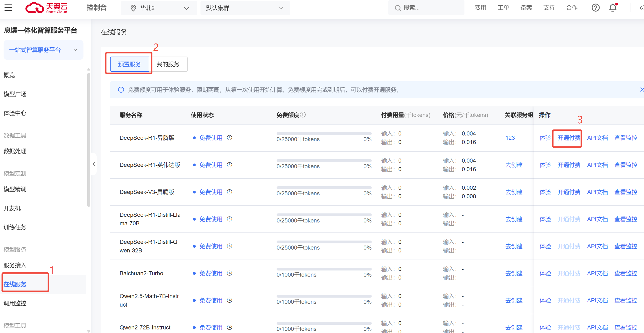Expand the 一站式智算服务平台 selector

(44, 50)
